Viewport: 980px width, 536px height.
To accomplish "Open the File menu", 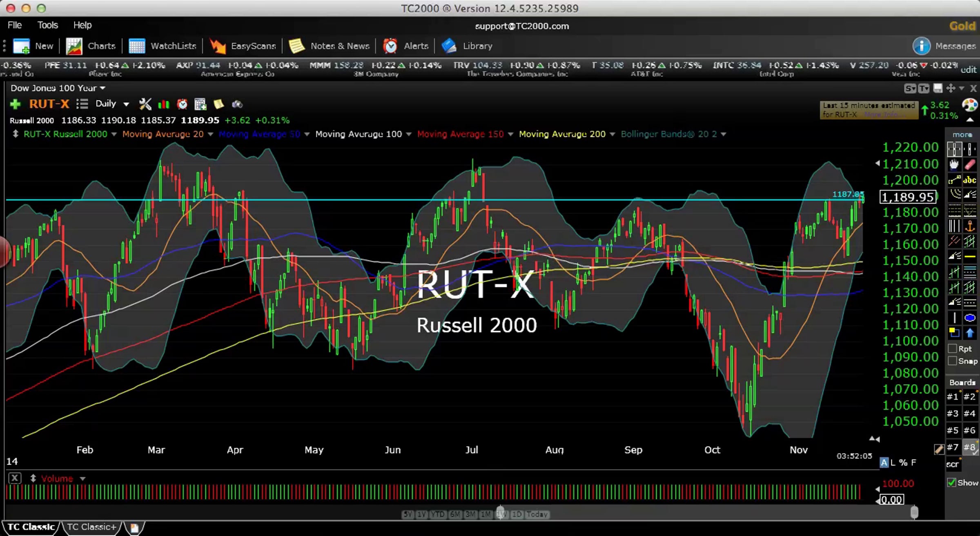I will pos(15,25).
